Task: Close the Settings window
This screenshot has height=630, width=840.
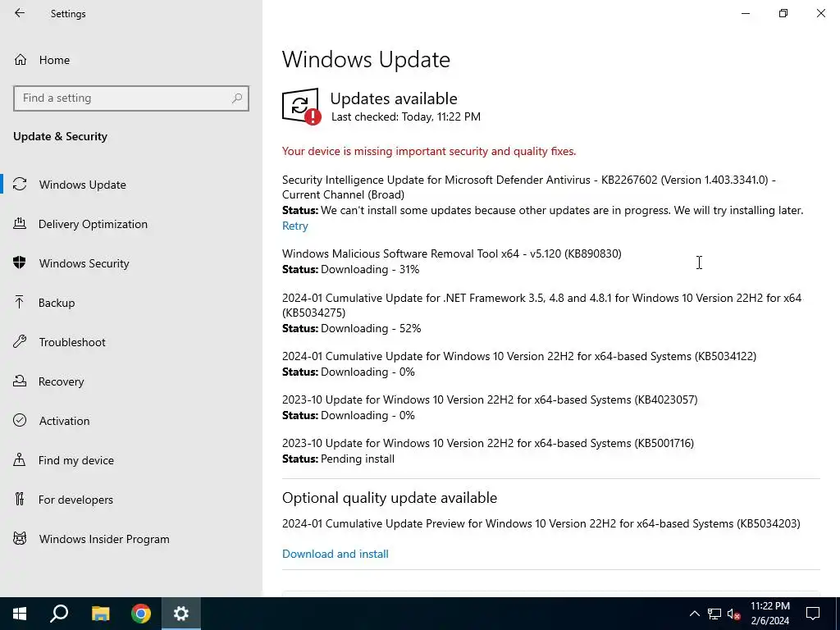Action: pos(820,13)
